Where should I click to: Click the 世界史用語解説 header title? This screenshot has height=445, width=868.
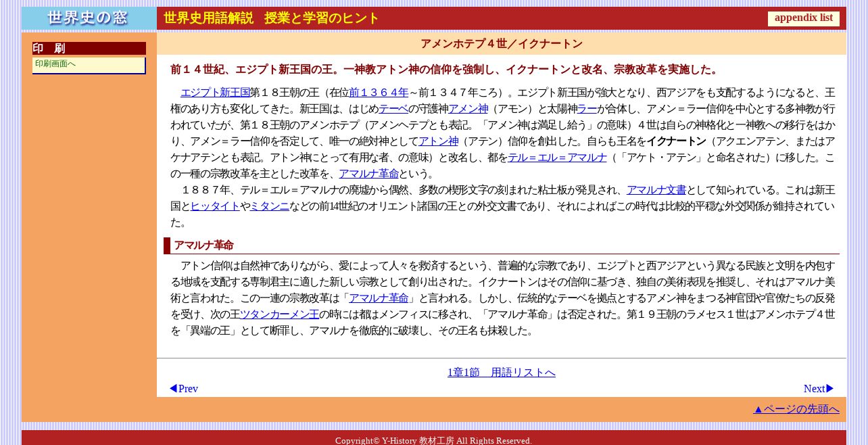(271, 18)
